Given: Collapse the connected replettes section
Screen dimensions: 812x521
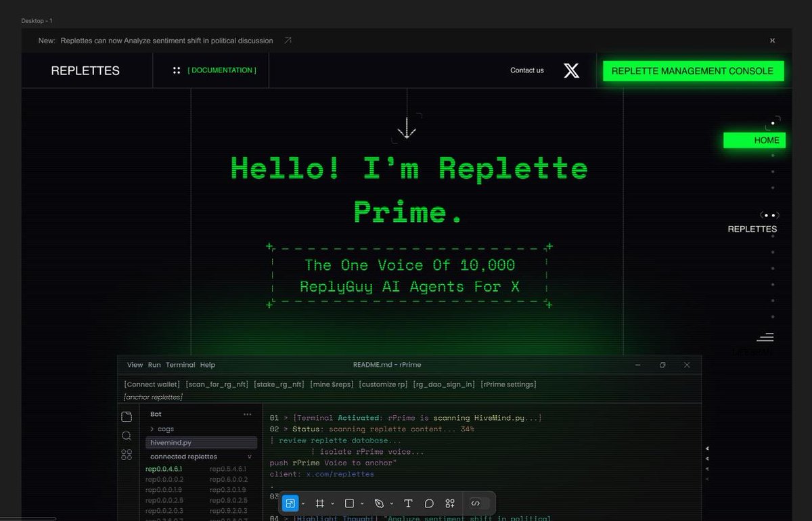Looking at the screenshot, I should [250, 457].
